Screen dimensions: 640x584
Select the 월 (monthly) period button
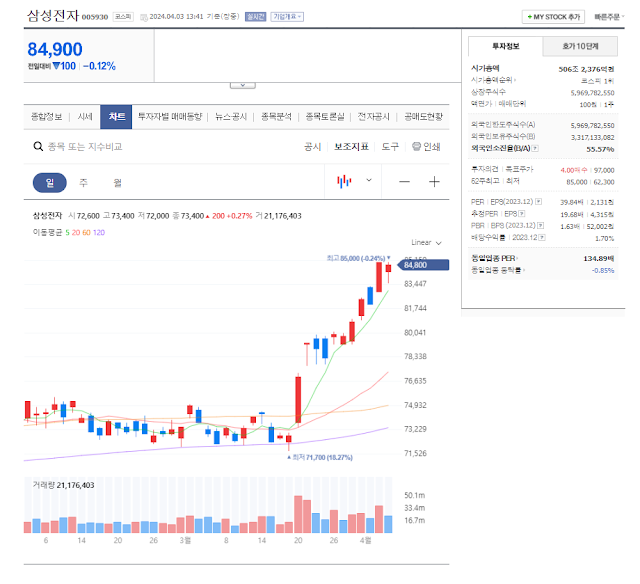point(118,182)
